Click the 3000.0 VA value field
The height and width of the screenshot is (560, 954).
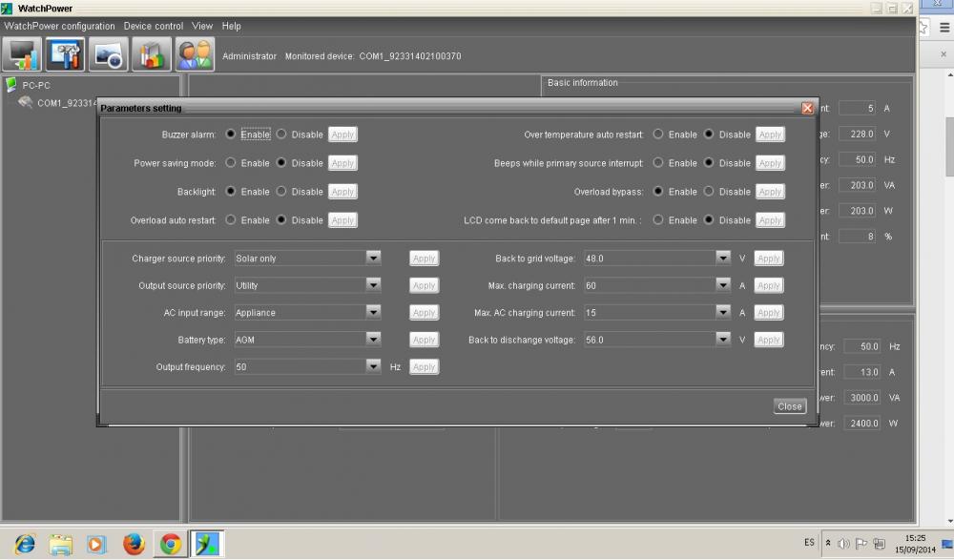pyautogui.click(x=862, y=398)
